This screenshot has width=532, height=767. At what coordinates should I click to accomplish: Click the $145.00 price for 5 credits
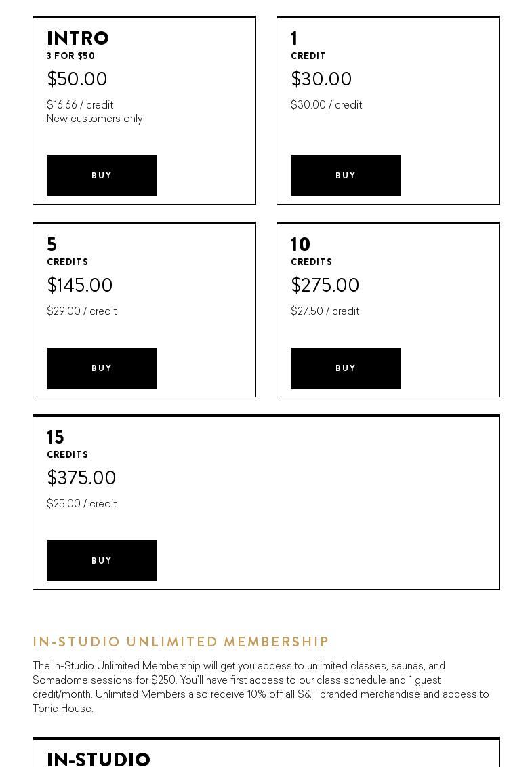coord(80,286)
